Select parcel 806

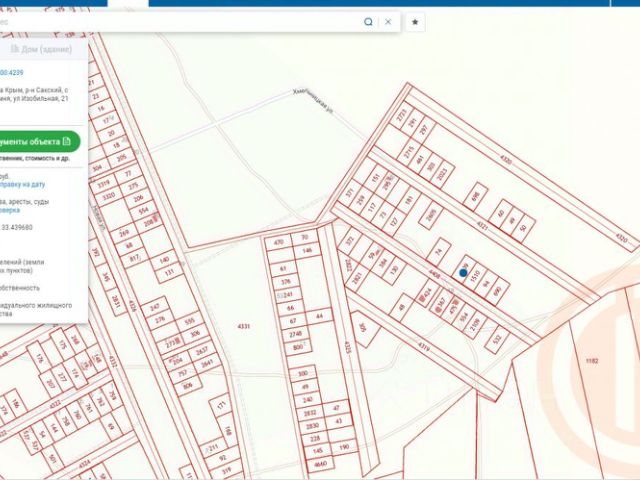click(x=187, y=385)
